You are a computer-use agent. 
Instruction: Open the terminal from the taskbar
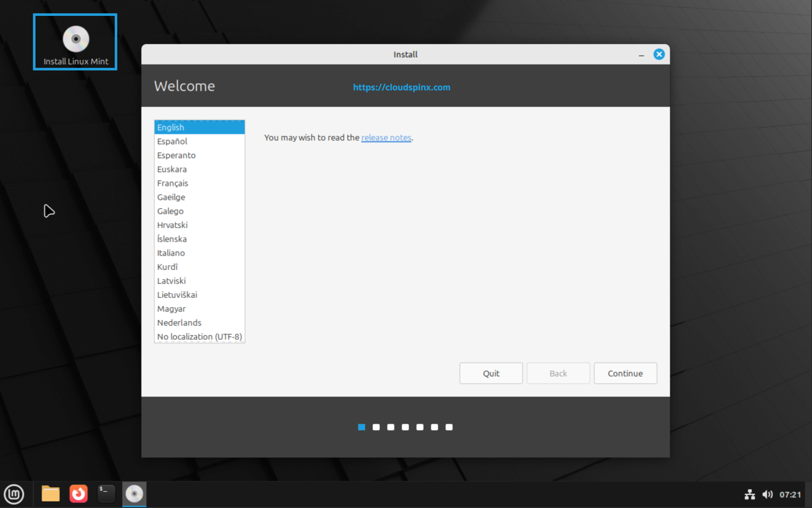(106, 493)
